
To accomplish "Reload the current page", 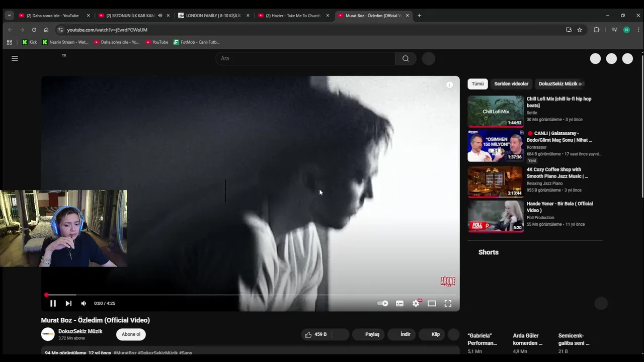I will click(34, 30).
